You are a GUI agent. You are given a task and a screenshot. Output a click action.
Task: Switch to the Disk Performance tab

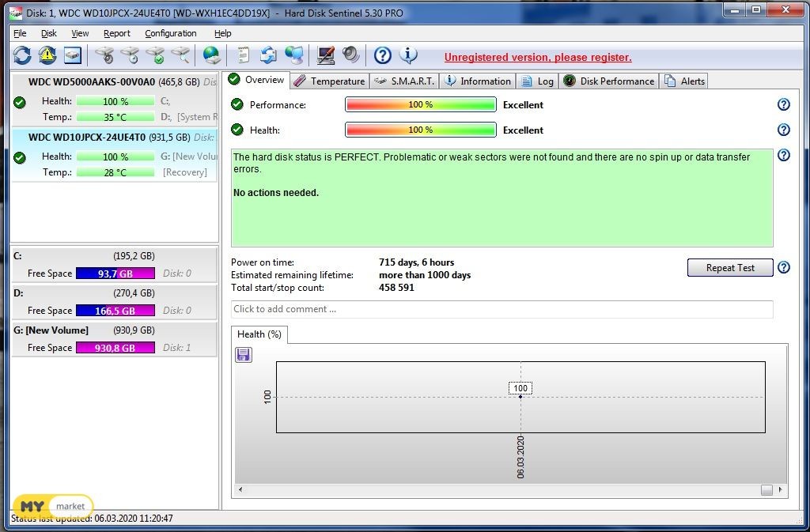[x=609, y=81]
